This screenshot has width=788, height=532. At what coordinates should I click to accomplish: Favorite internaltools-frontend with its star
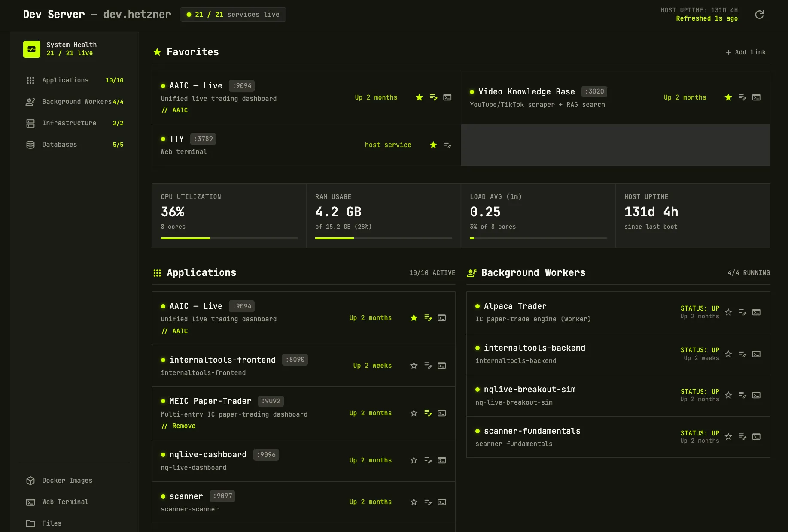414,366
